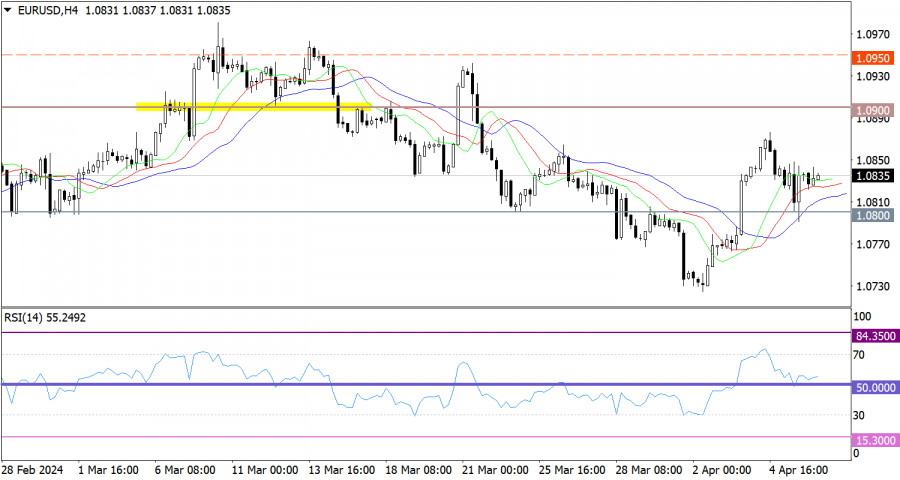900x480 pixels.
Task: Select the 1.0730 price scale value
Action: [872, 286]
